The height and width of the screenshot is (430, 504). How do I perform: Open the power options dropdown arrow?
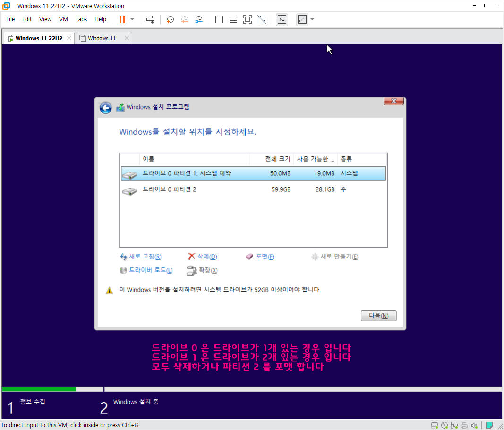[132, 19]
